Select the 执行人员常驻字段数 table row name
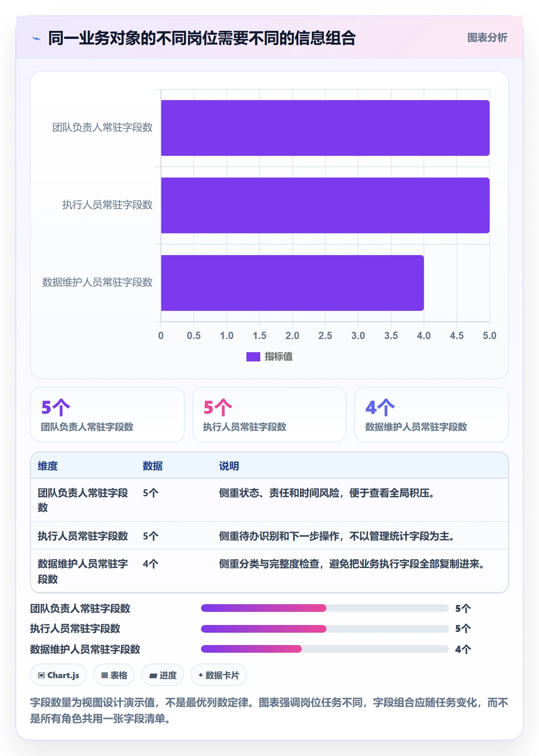The width and height of the screenshot is (539, 756). (x=83, y=536)
